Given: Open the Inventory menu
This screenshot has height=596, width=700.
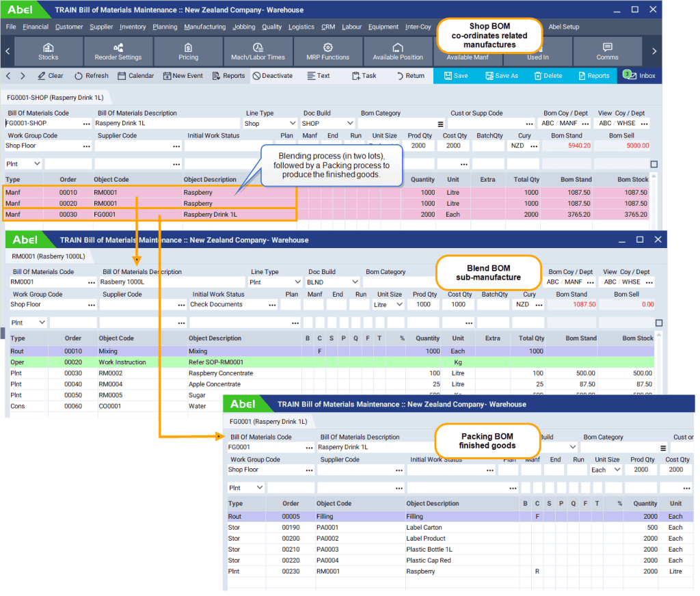Looking at the screenshot, I should point(133,27).
